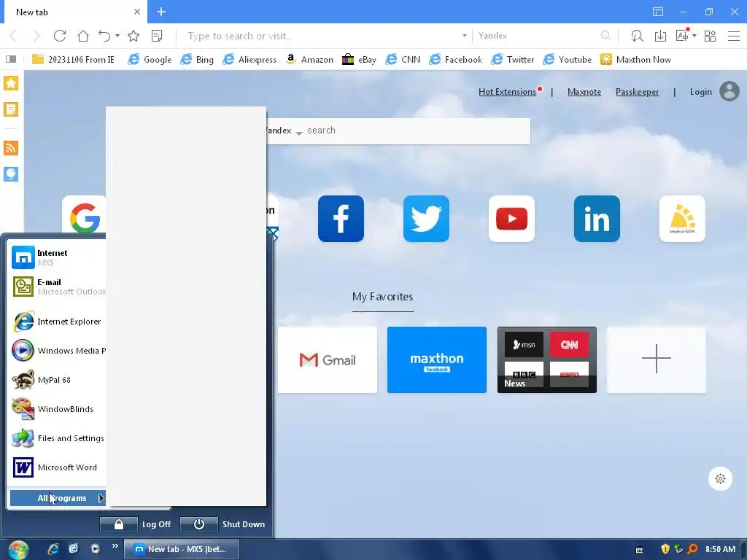Select the New tab browser tab
The image size is (747, 560).
coord(76,12)
